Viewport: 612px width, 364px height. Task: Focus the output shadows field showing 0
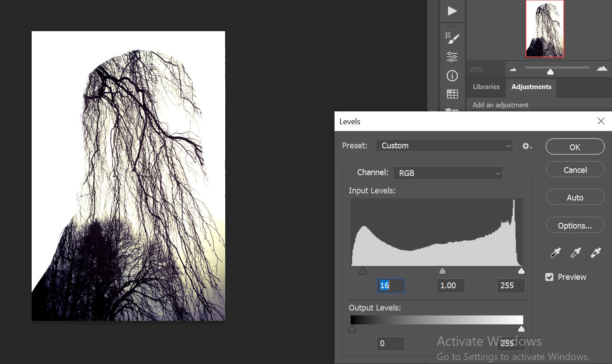tap(391, 344)
